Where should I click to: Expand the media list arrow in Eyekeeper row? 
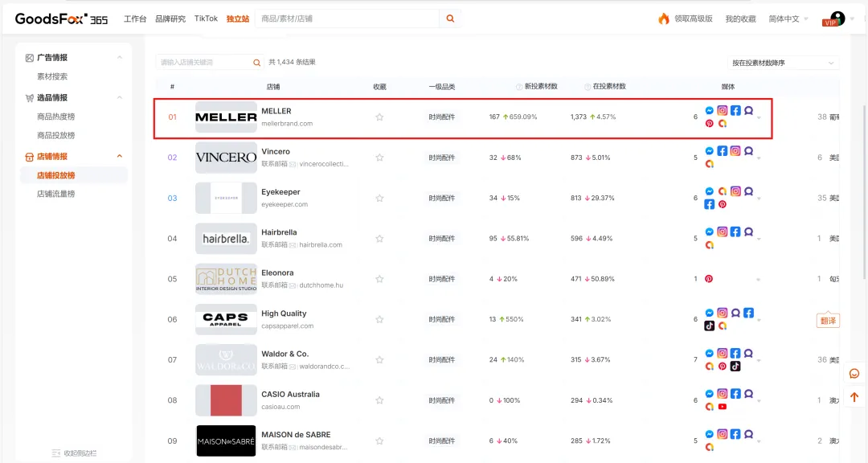759,199
